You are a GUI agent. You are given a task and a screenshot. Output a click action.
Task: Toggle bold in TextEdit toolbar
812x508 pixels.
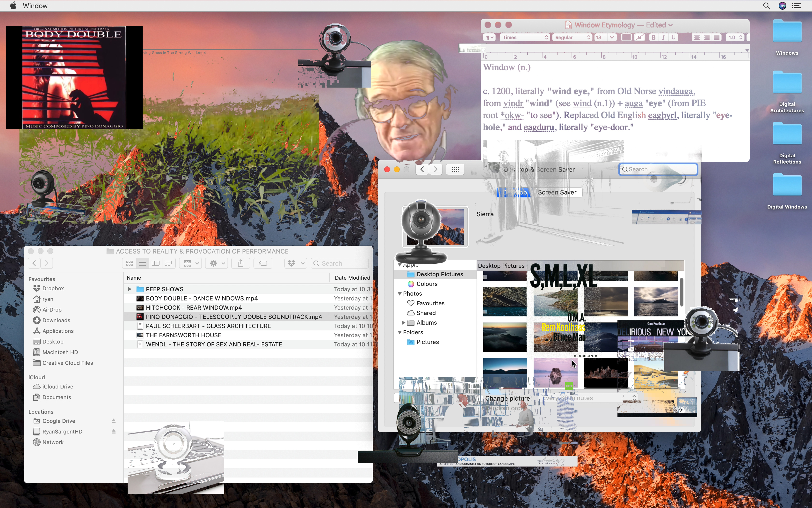click(653, 37)
